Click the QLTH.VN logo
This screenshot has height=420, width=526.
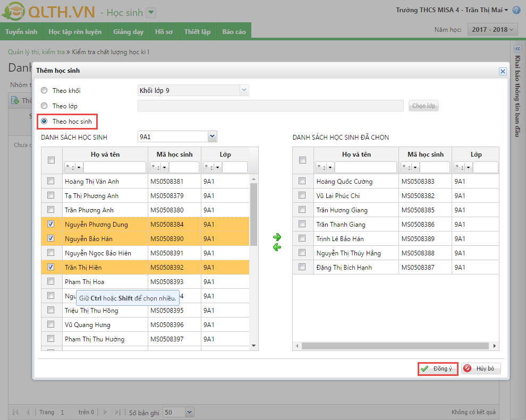pos(48,12)
